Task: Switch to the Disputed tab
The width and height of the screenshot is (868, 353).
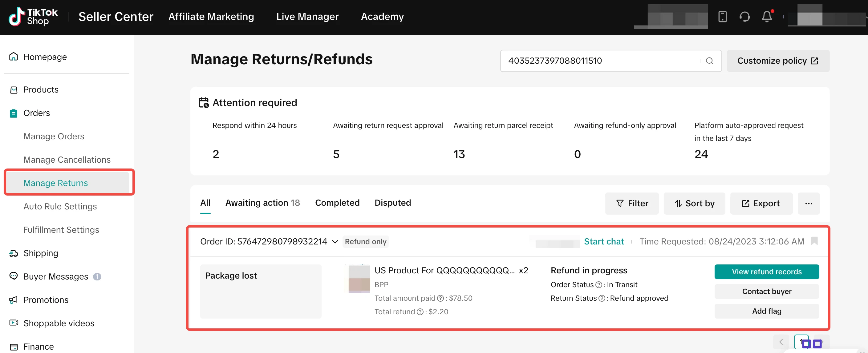Action: point(392,203)
